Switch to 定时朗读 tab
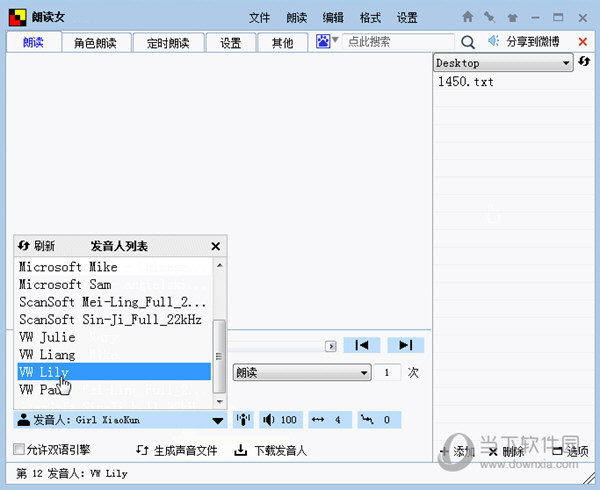The image size is (600, 490). click(x=168, y=42)
